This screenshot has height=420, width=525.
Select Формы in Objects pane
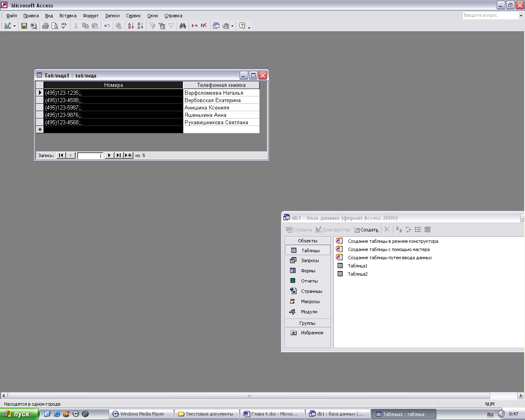point(308,271)
